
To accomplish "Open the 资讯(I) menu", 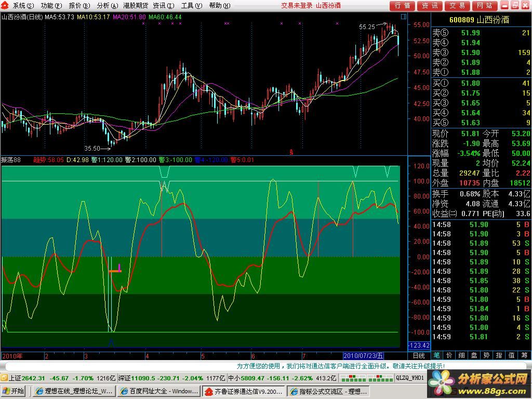I will pyautogui.click(x=163, y=5).
